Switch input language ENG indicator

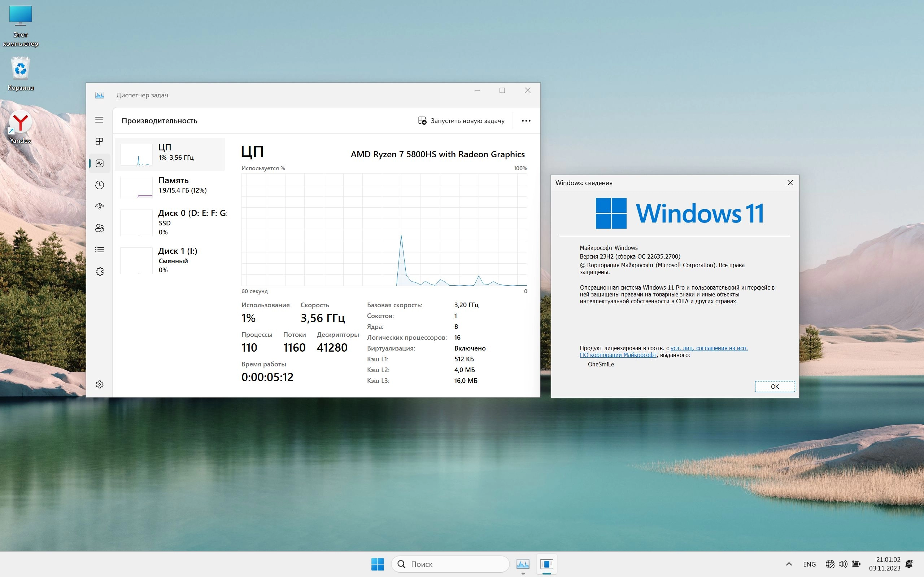809,564
